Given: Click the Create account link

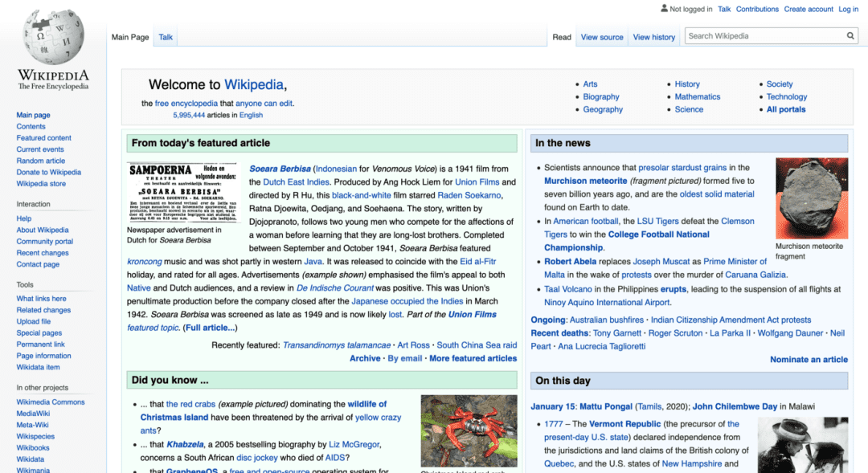Looking at the screenshot, I should coord(809,9).
